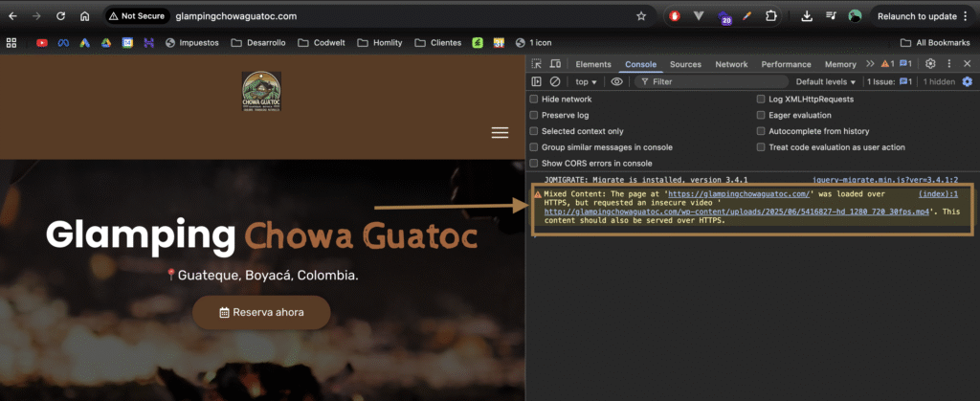The height and width of the screenshot is (401, 980).
Task: Open the Chrome extensions puzzle icon
Action: [771, 16]
